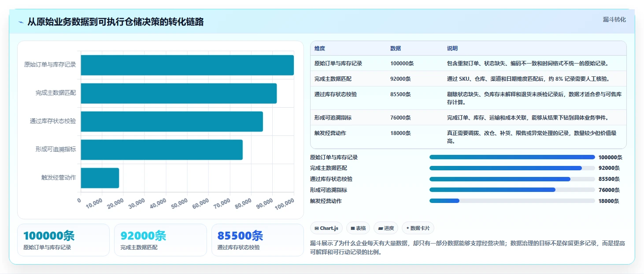The height and width of the screenshot is (274, 644).
Task: Click progress list label 触发经营动作
Action: [x=326, y=201]
